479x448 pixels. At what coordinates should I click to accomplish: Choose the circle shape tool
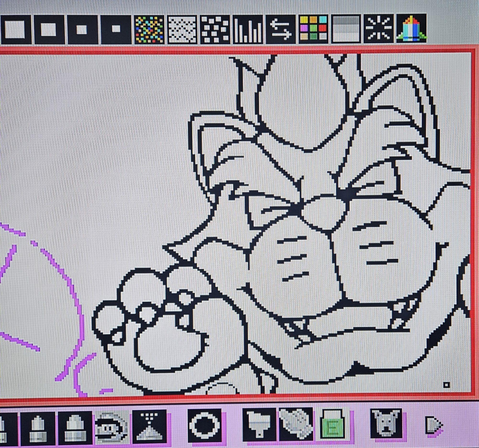tap(204, 425)
